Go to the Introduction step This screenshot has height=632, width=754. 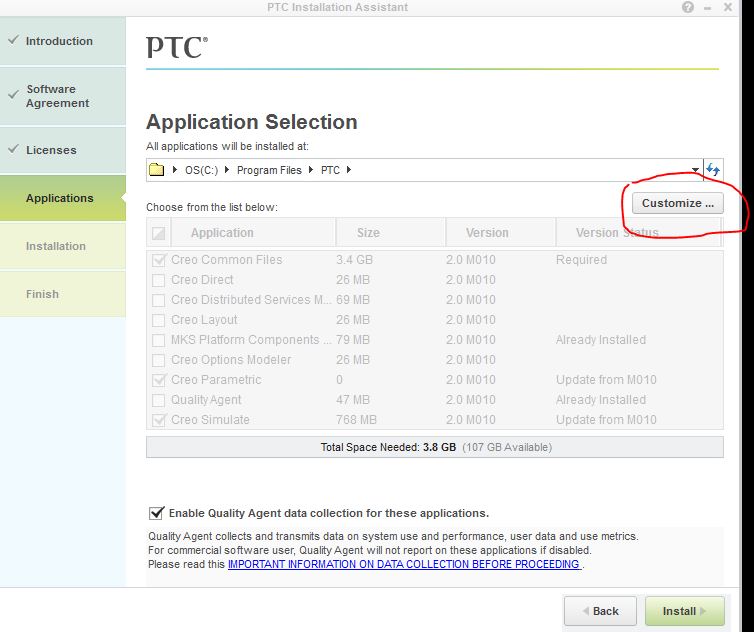click(x=63, y=41)
